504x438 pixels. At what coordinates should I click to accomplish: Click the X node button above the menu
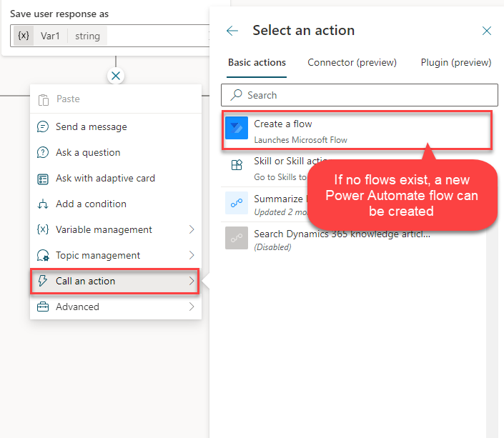coord(116,76)
